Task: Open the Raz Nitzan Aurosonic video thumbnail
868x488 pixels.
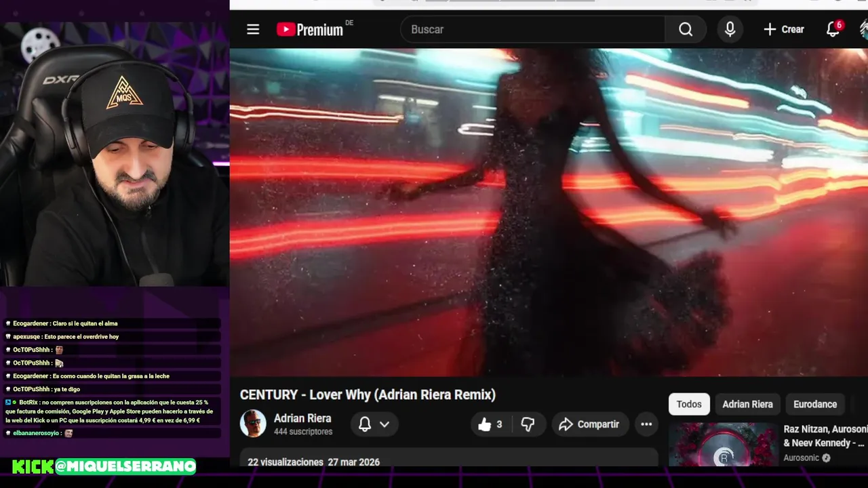Action: pyautogui.click(x=724, y=445)
